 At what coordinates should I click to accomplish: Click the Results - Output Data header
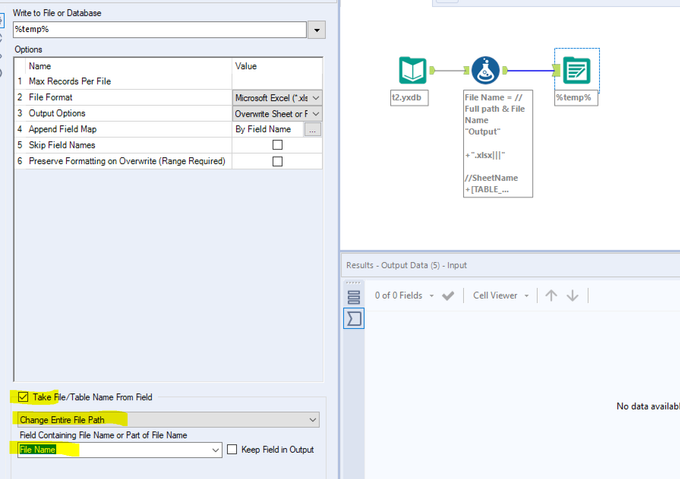406,265
